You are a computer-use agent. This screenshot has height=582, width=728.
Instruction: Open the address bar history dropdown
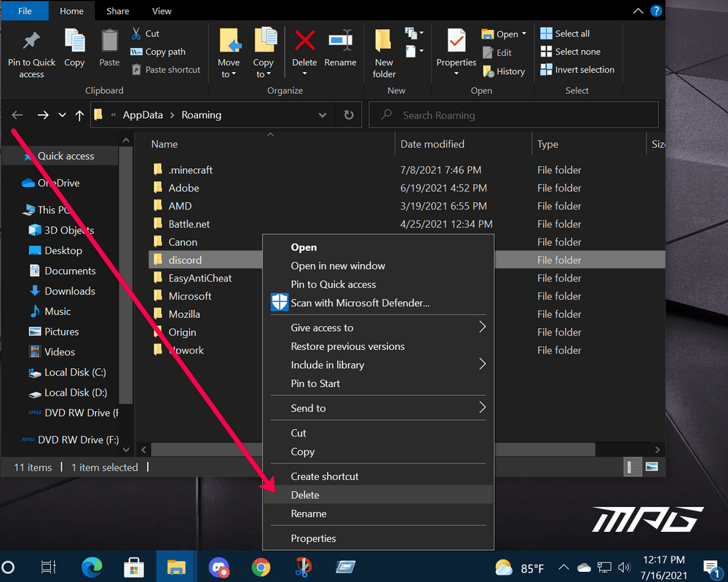pos(323,114)
